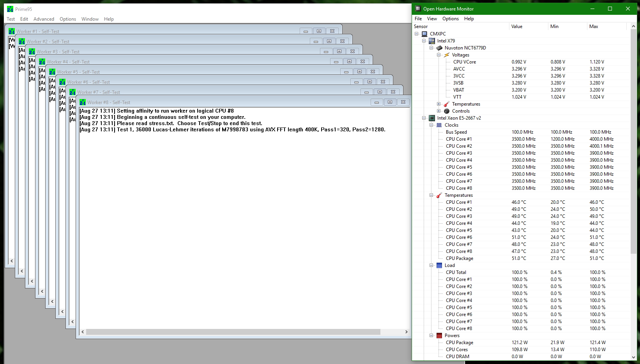Collapse the Voltages group
The image size is (640, 364).
439,55
